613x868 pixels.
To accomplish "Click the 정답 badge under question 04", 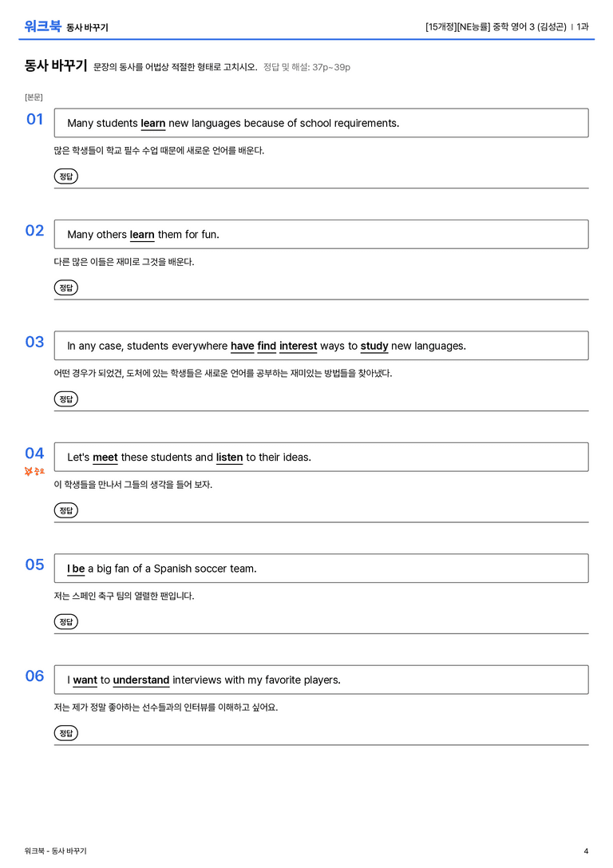I will tap(65, 509).
